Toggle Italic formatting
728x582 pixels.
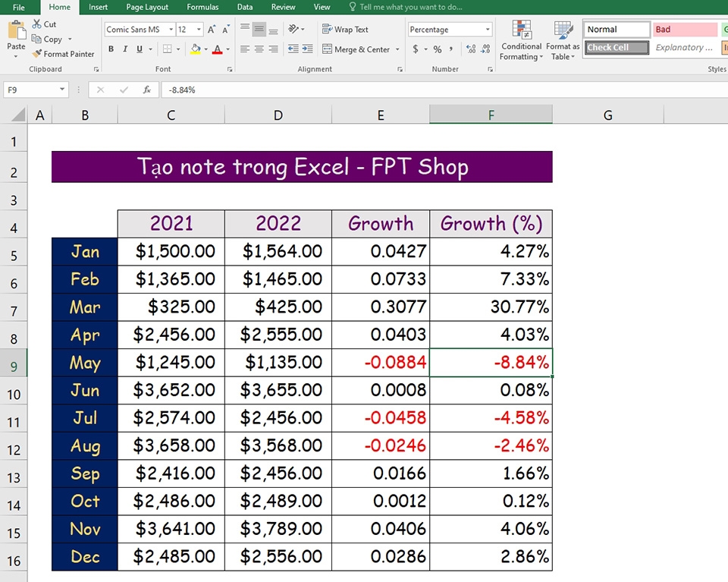coord(125,49)
